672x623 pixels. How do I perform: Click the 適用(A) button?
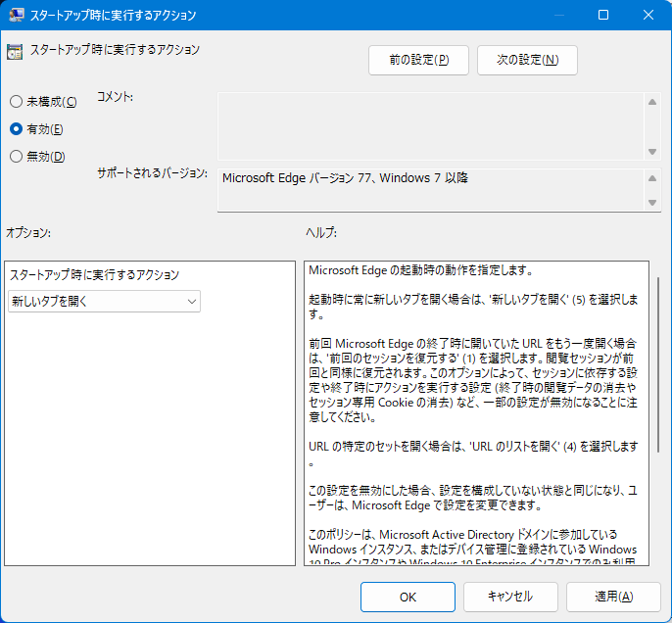click(613, 597)
